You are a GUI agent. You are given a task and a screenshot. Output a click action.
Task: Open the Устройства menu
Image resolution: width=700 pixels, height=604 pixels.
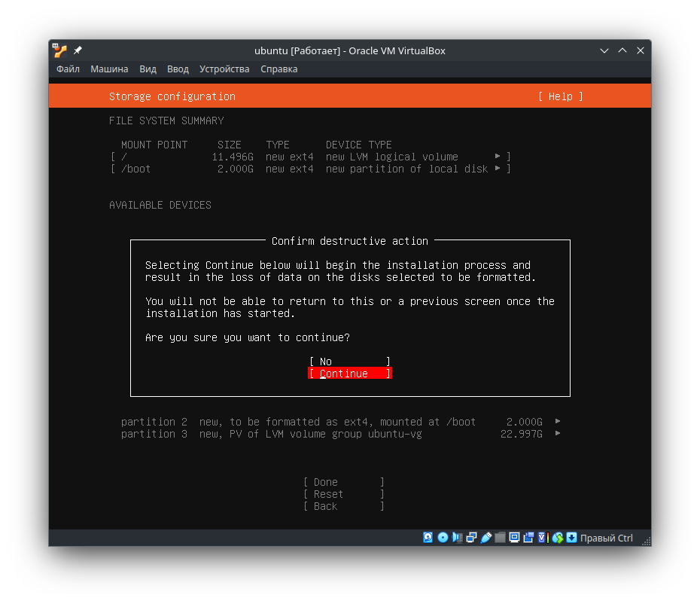point(224,69)
